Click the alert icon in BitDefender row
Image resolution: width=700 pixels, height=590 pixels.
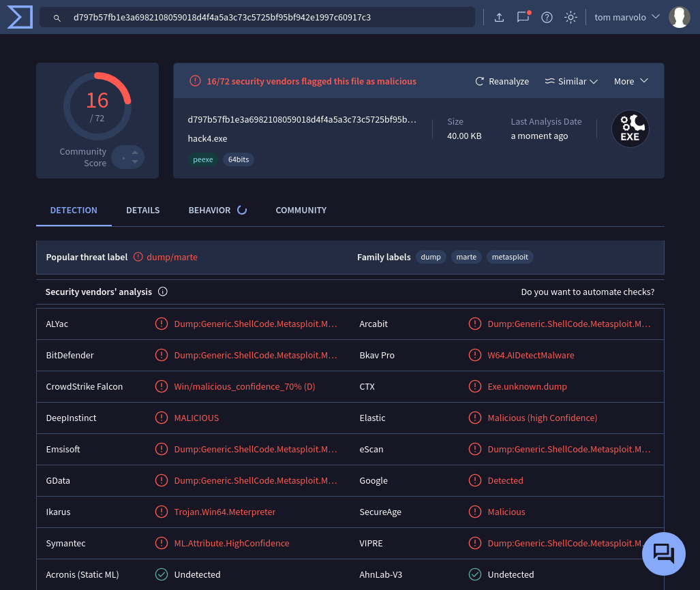[161, 355]
